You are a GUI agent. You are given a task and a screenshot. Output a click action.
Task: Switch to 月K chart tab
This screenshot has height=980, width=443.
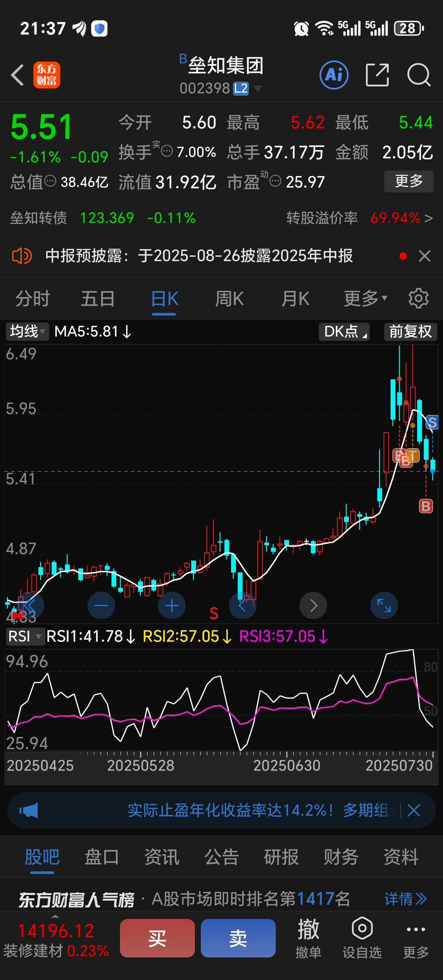click(295, 298)
